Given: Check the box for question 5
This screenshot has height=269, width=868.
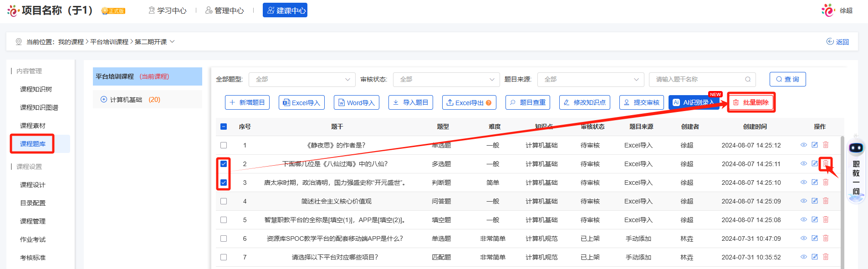Looking at the screenshot, I should (224, 220).
